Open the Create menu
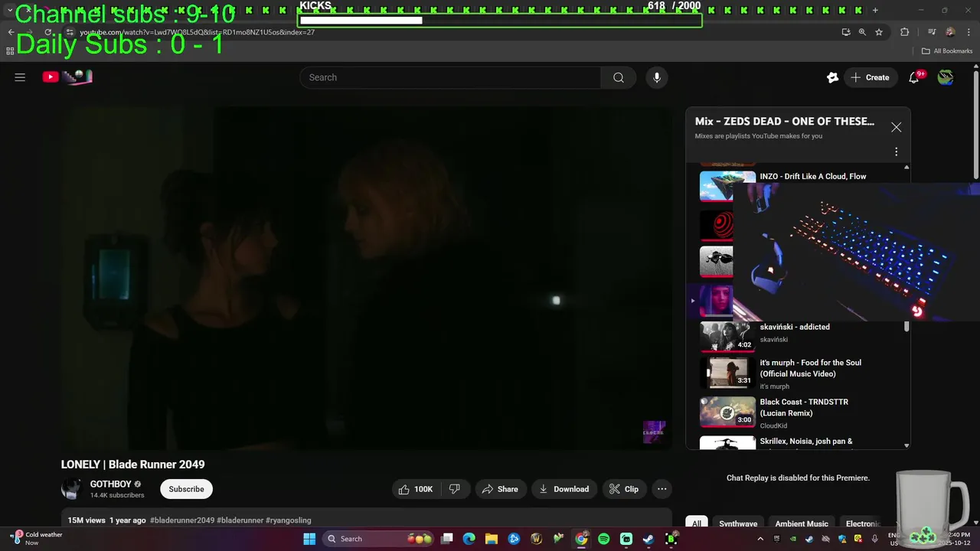The width and height of the screenshot is (980, 551). point(871,77)
